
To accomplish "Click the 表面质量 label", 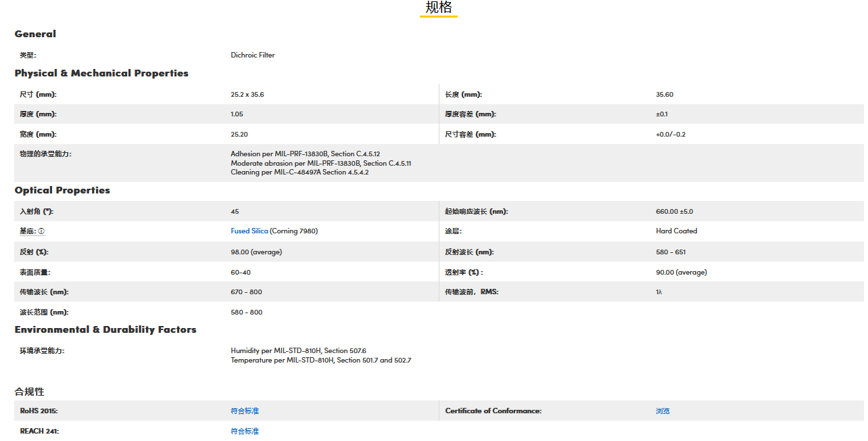I will (x=35, y=273).
